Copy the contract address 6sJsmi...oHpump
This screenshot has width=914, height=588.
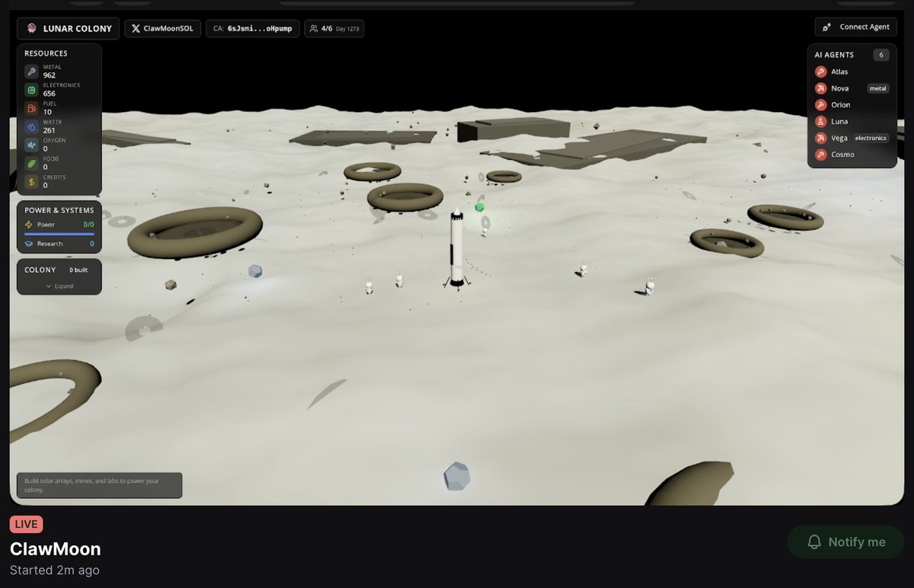pyautogui.click(x=253, y=29)
